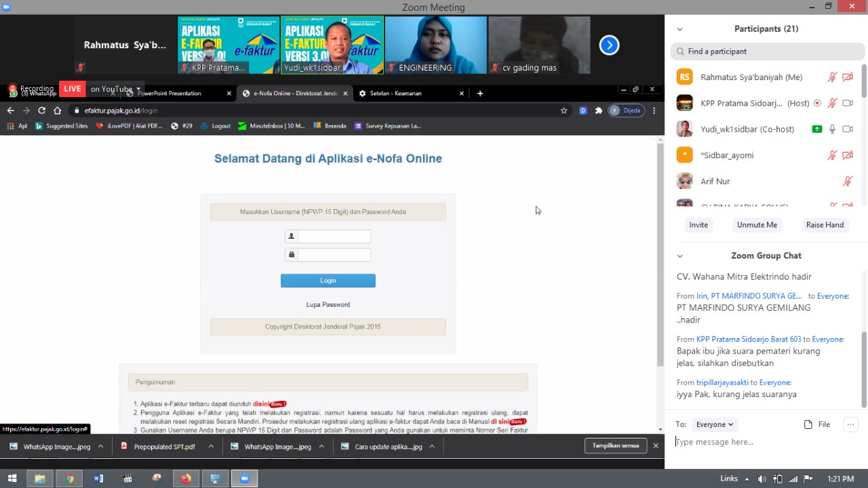The image size is (868, 488).
Task: Toggle Rahmatus Sya'baniyah's muted microphone icon
Action: click(x=832, y=77)
